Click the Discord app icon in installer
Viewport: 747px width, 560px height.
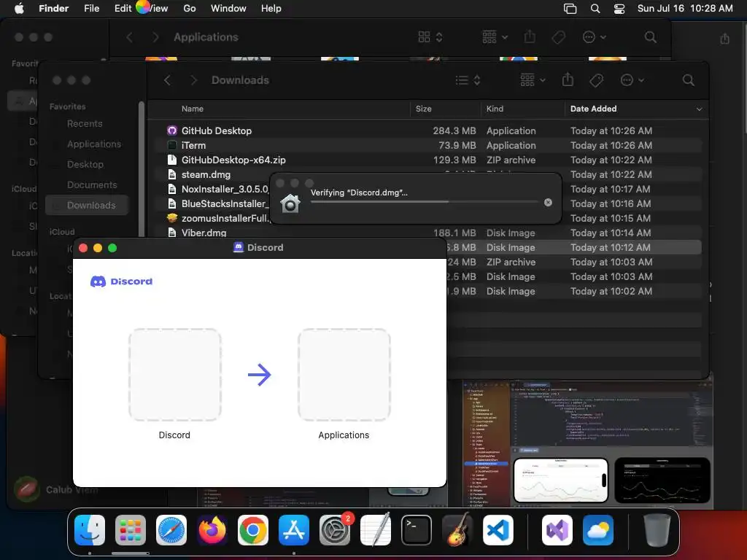coord(175,374)
